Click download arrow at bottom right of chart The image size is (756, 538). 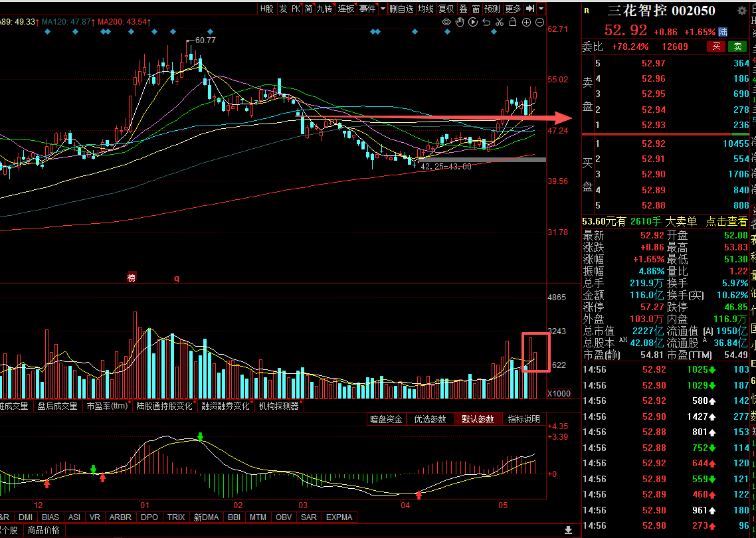pyautogui.click(x=569, y=530)
